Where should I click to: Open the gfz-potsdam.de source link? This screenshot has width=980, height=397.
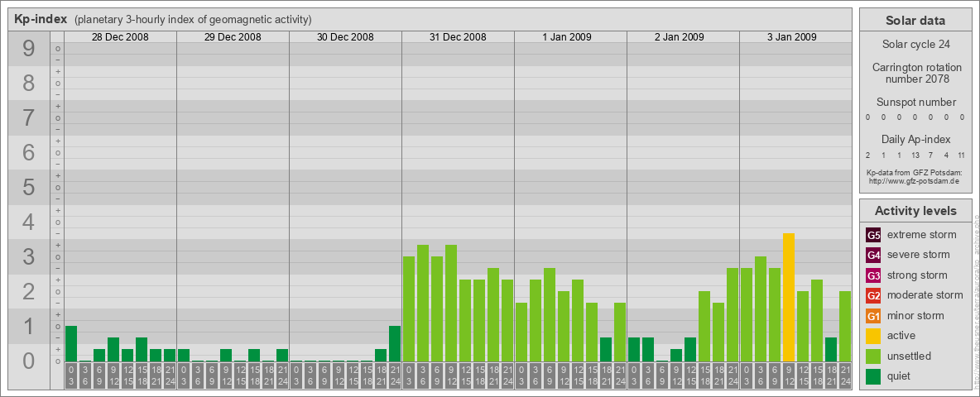tap(912, 180)
